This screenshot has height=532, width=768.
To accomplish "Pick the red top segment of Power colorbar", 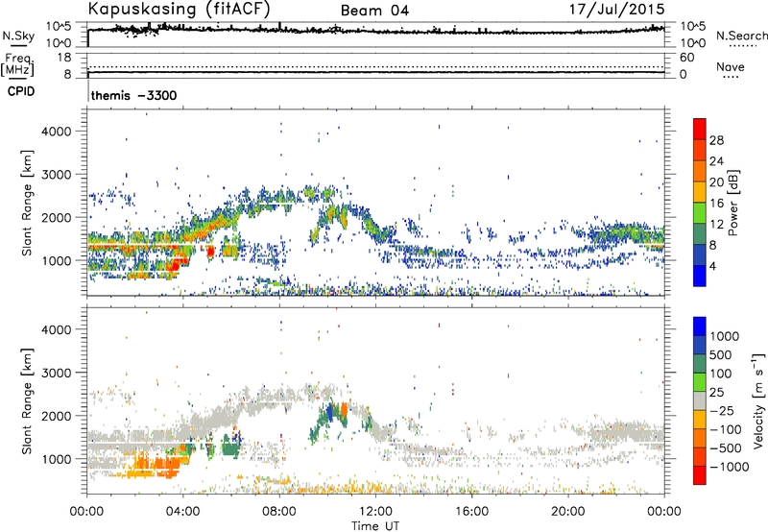I will click(700, 129).
